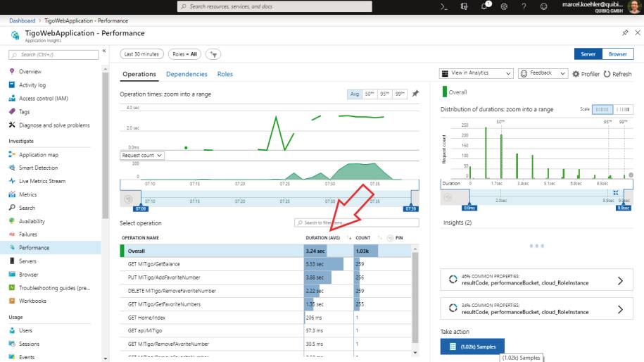Click the global search resources field
Image resolution: width=644 pixels, height=362 pixels.
coord(274,6)
